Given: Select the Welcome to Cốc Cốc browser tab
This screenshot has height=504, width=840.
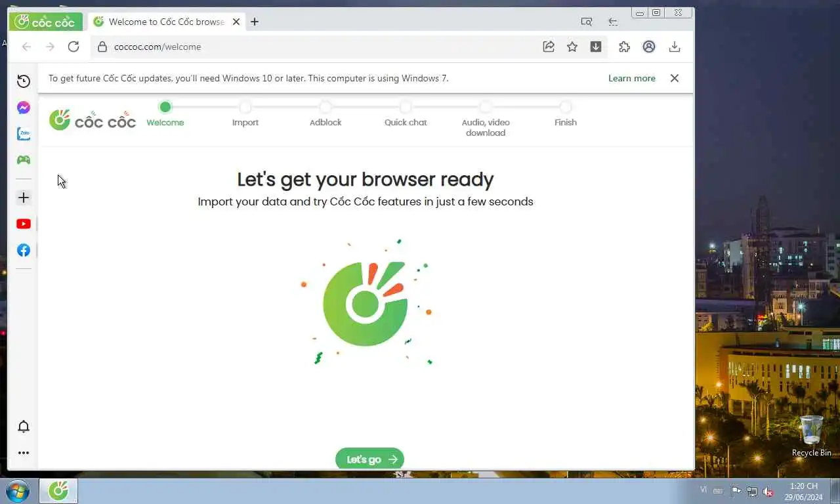Looking at the screenshot, I should pyautogui.click(x=167, y=22).
